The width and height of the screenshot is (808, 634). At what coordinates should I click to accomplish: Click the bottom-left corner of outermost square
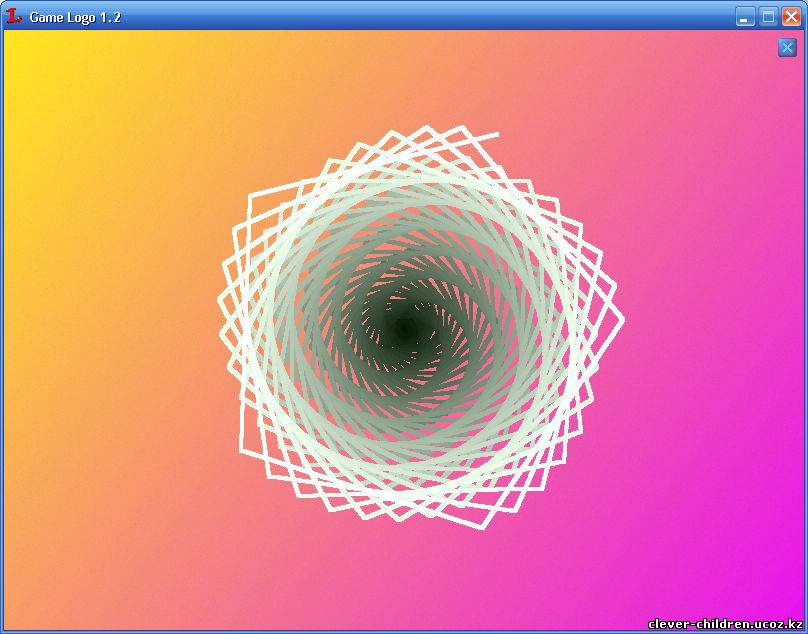pyautogui.click(x=242, y=452)
